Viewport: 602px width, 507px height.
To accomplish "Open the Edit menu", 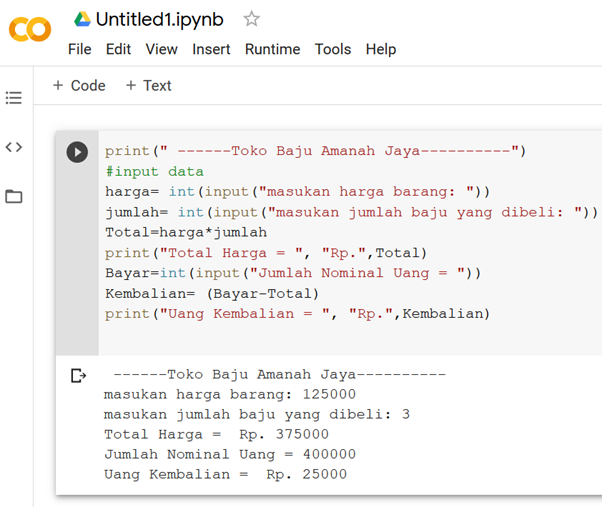I will point(118,49).
